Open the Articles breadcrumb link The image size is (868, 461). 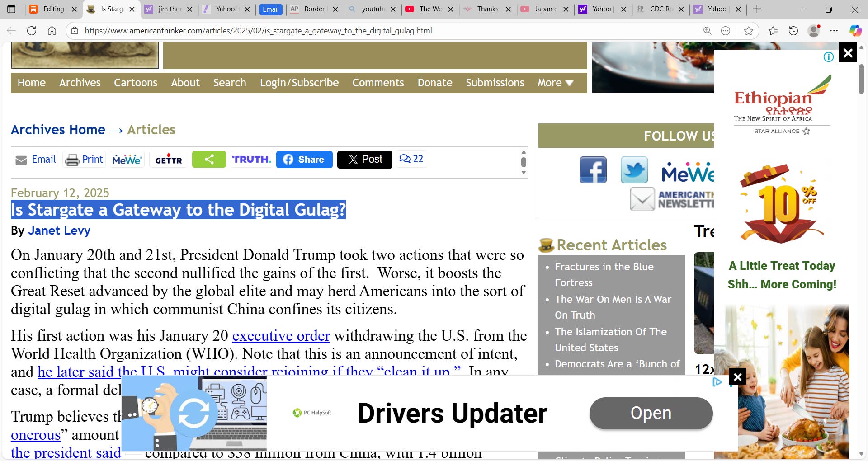pos(151,130)
